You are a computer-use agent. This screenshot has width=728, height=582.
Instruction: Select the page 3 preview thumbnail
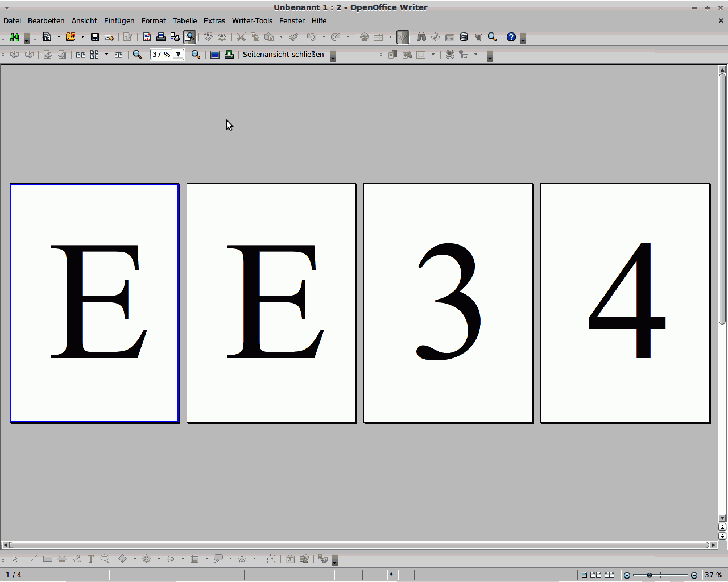(x=448, y=303)
